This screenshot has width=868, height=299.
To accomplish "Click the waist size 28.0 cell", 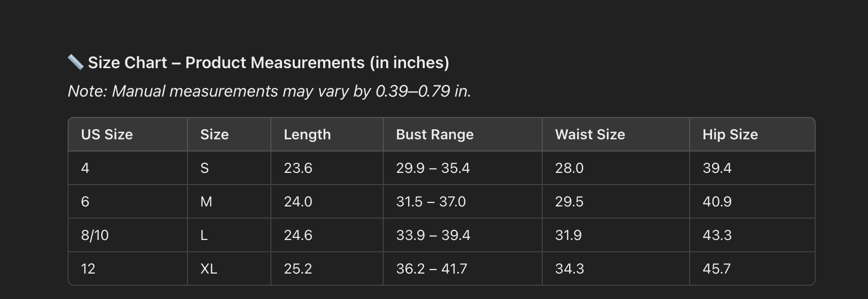I will 616,168.
